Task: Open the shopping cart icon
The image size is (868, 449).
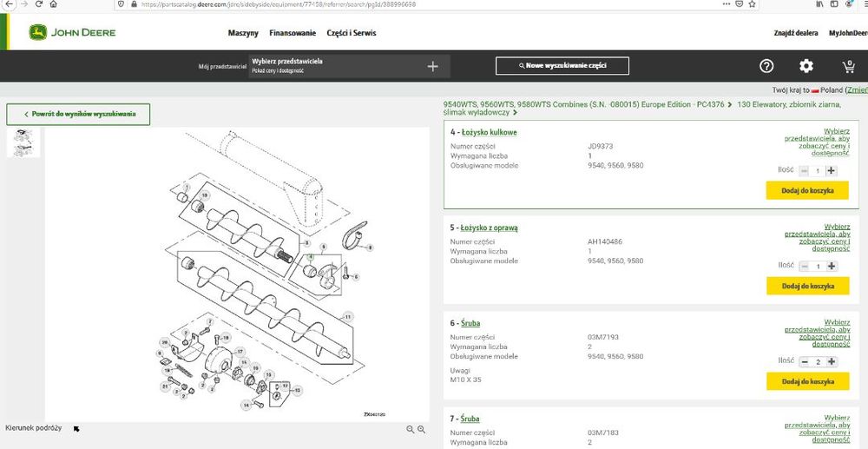Action: click(x=848, y=66)
